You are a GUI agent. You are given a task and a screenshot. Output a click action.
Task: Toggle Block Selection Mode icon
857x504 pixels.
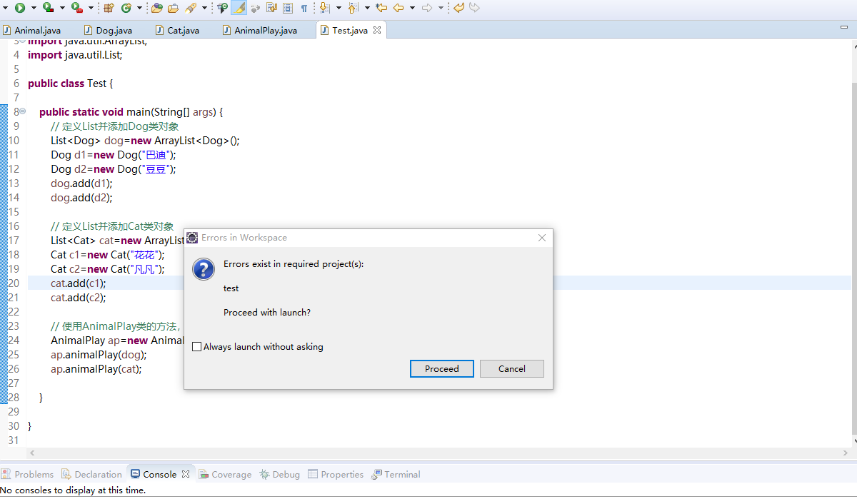(288, 8)
